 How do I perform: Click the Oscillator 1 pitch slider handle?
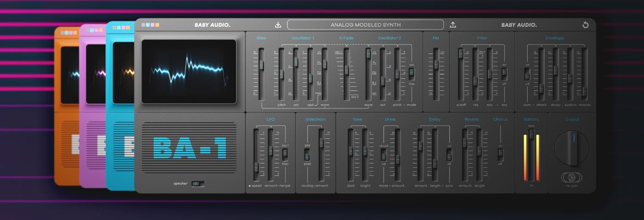(282, 74)
